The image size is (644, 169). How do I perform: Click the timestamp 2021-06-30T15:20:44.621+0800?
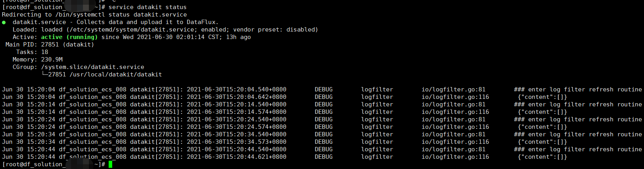[x=237, y=157]
